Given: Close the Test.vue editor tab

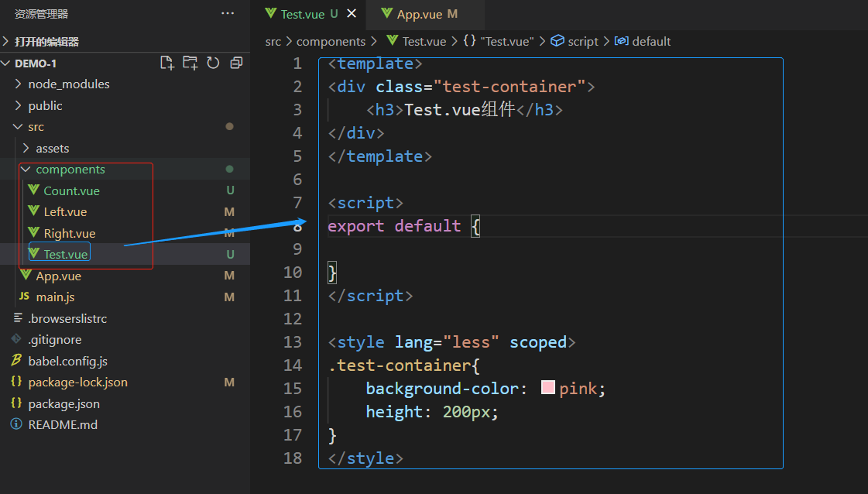Looking at the screenshot, I should tap(352, 14).
